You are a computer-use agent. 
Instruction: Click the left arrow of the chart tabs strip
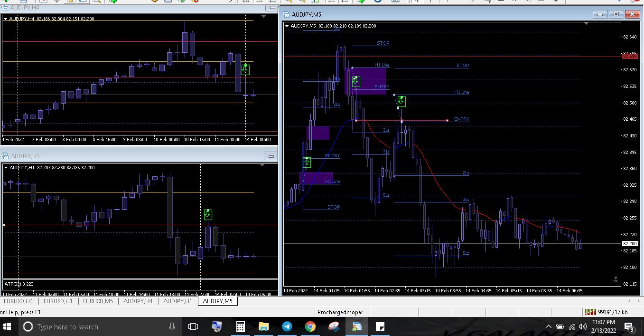[x=630, y=301]
